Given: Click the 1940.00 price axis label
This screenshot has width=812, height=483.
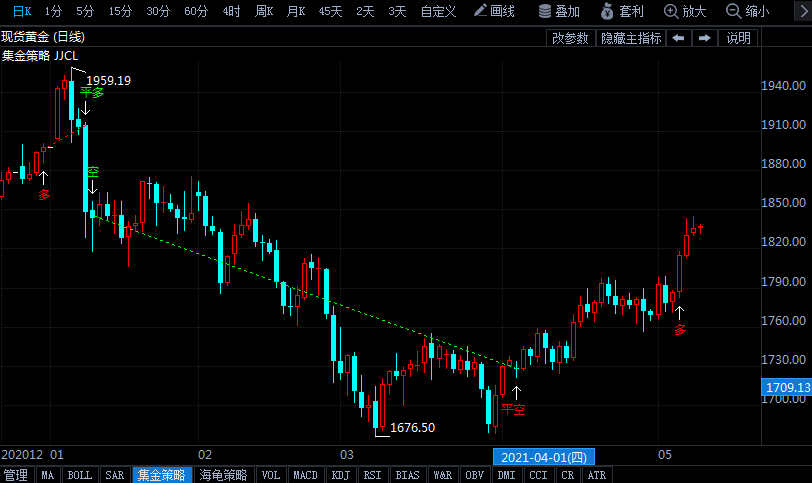Looking at the screenshot, I should tap(783, 85).
